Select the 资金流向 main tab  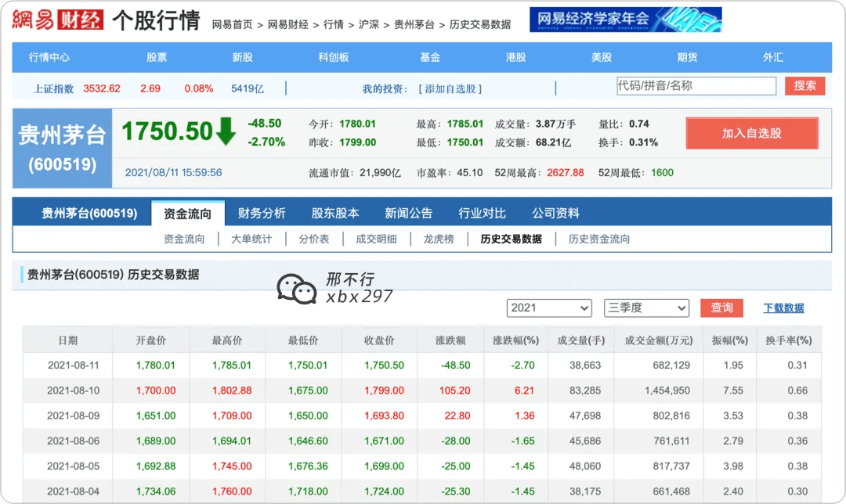click(188, 214)
